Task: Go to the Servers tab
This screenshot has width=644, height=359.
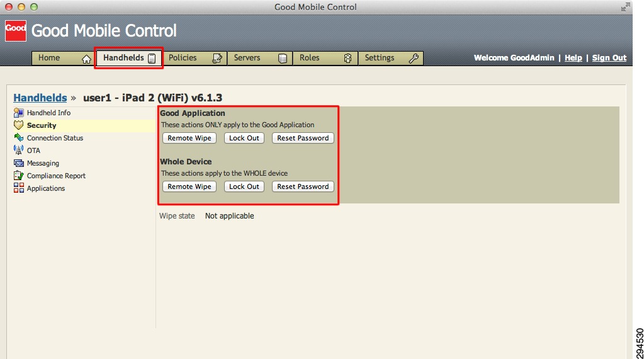Action: tap(260, 58)
